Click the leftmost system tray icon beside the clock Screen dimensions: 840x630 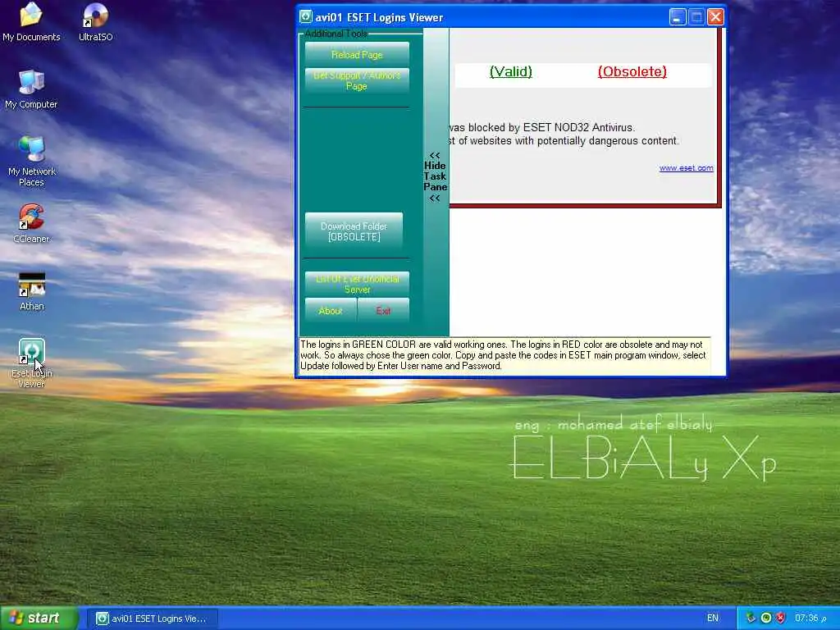751,619
